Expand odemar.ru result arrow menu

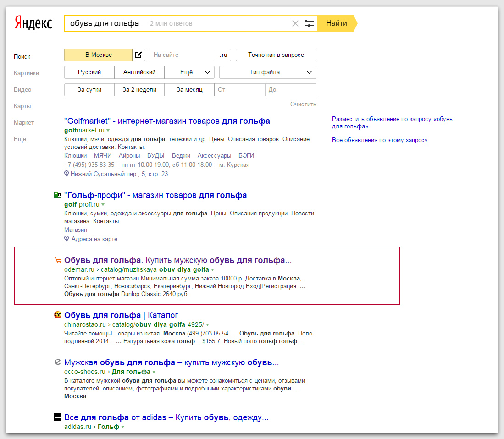pyautogui.click(x=212, y=270)
